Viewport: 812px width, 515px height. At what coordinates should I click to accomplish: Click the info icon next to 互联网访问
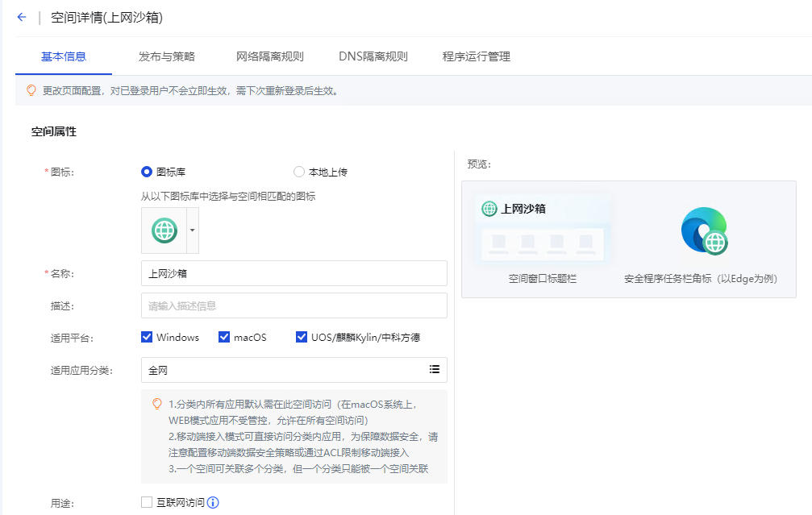214,503
